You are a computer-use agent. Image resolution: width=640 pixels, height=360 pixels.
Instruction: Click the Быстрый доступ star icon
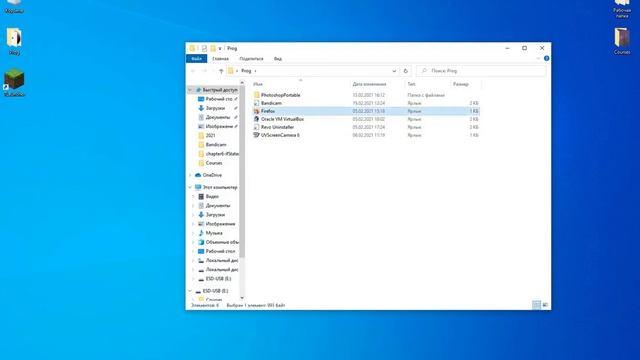click(198, 90)
